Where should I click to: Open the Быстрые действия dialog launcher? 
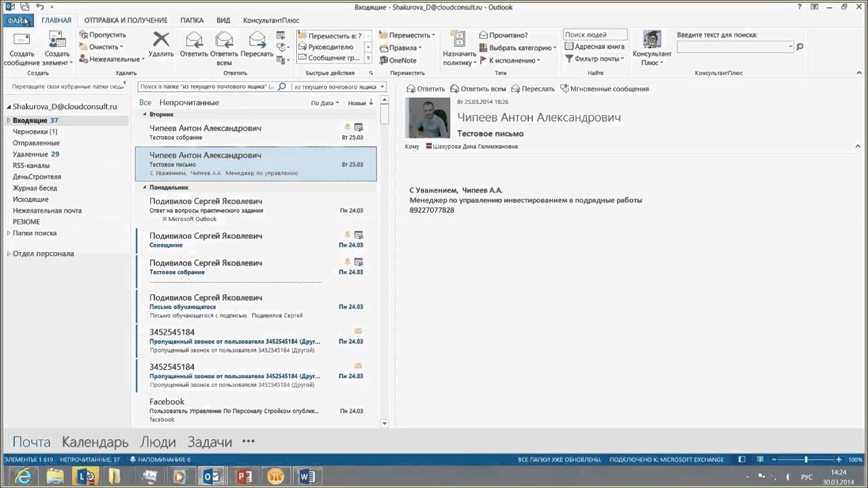(371, 73)
